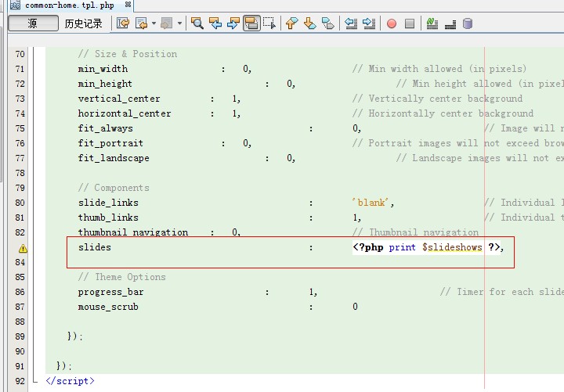Click the progress_bar property
Screen dimensions: 564x392
[110, 292]
